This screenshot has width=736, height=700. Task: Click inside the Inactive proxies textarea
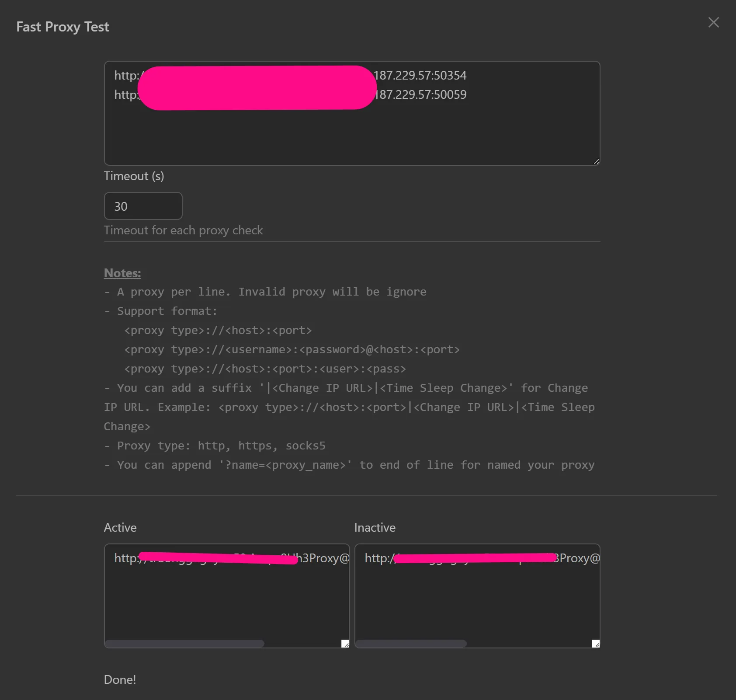[477, 603]
